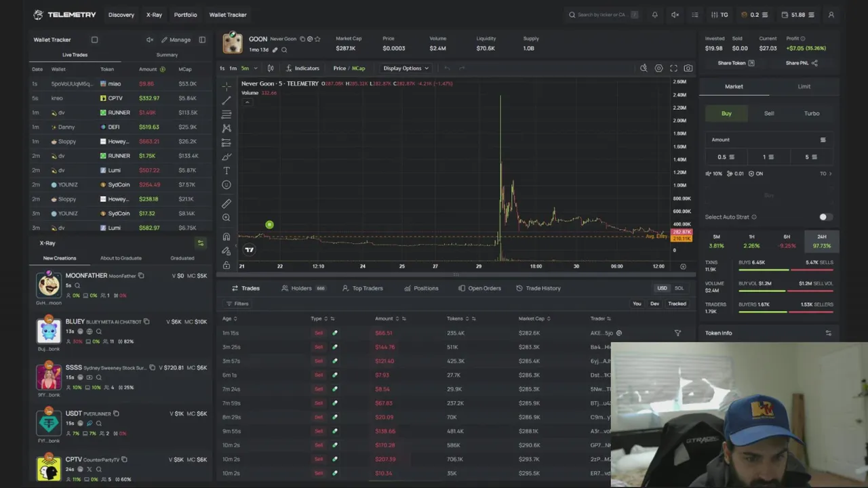Viewport: 868px width, 488px height.
Task: Click the TradingView logo on chart
Action: [249, 249]
